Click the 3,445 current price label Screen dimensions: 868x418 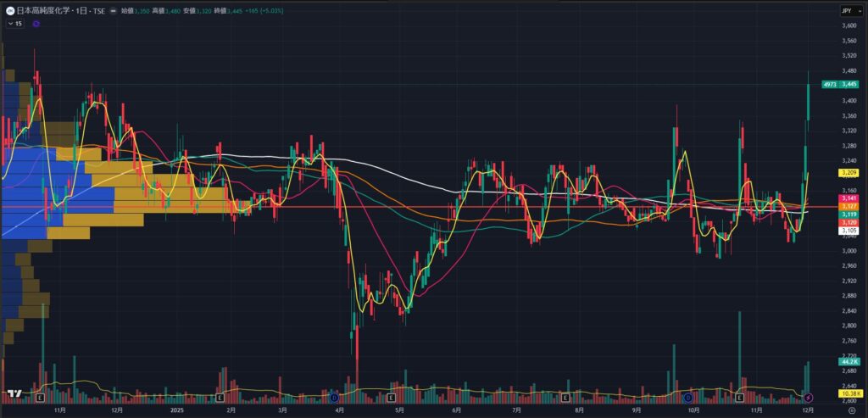849,85
